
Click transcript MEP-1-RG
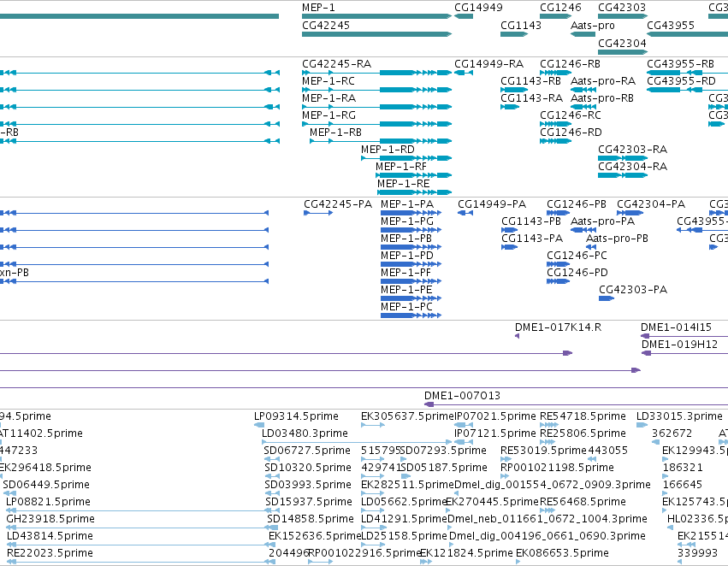[376, 124]
